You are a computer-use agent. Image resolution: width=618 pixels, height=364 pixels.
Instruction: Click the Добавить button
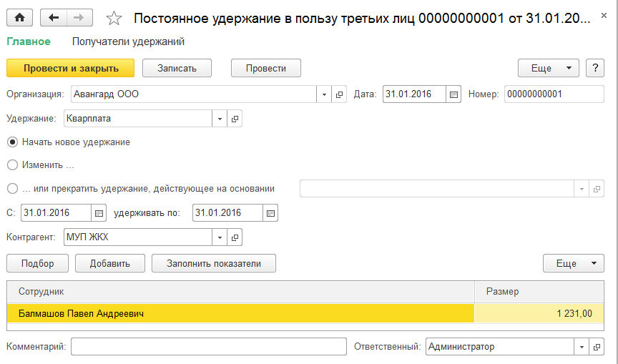click(x=110, y=263)
